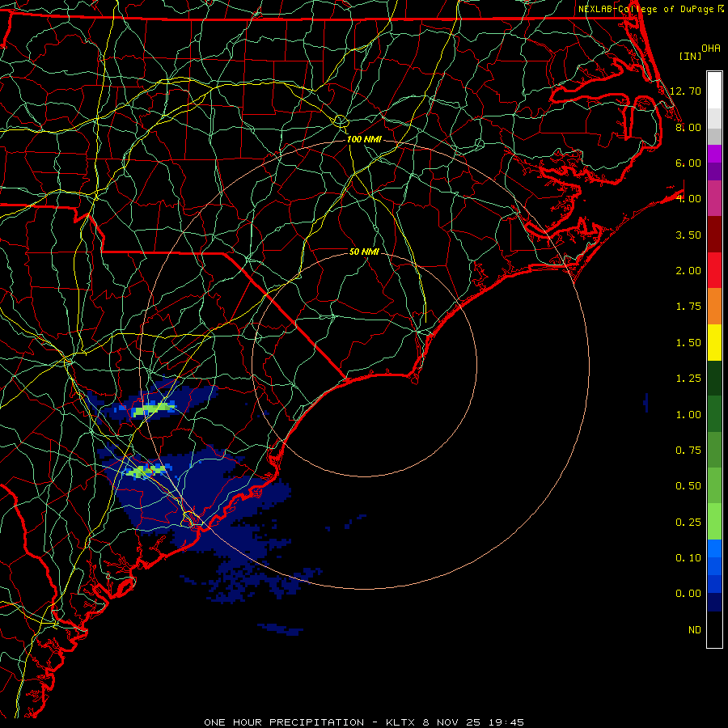Click the '6.00' legend value

[x=688, y=163]
